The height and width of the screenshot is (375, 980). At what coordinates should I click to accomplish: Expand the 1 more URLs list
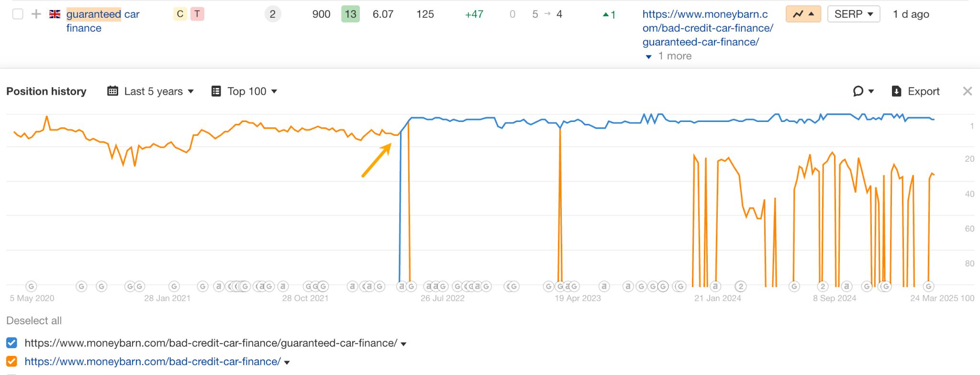coord(669,56)
